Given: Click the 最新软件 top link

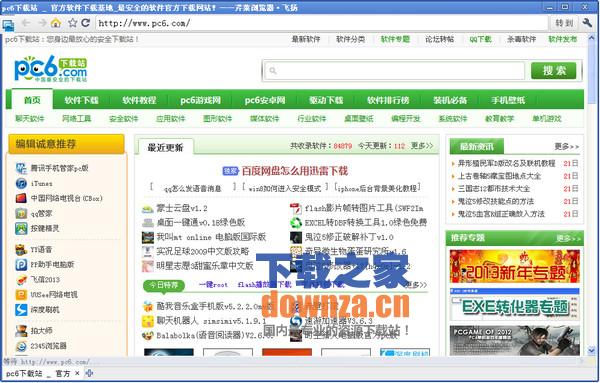Looking at the screenshot, I should coord(306,39).
